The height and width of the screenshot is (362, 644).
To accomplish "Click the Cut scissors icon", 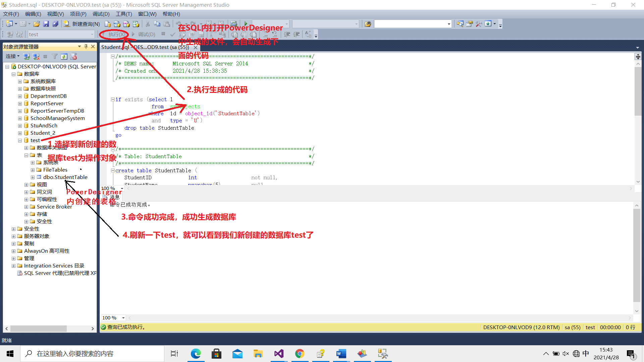I will (148, 24).
